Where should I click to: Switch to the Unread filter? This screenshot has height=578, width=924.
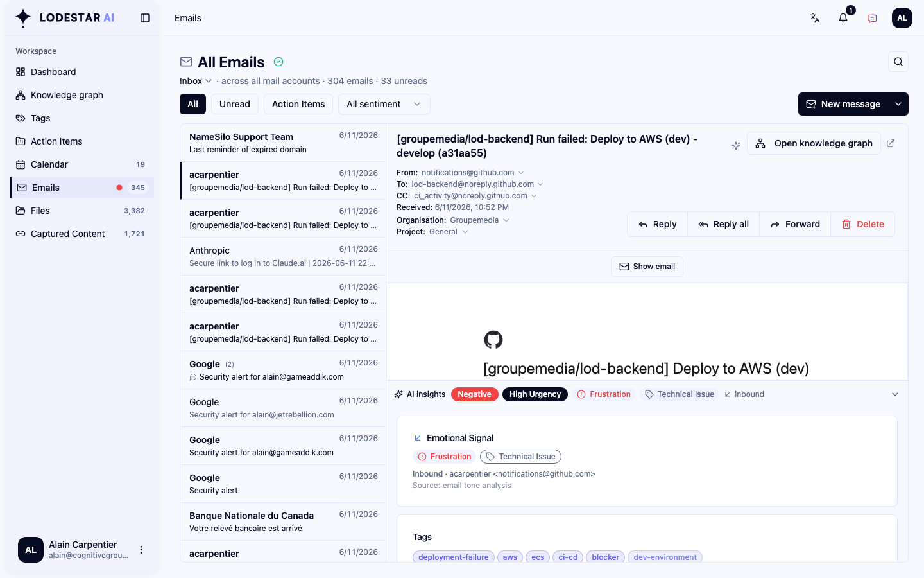pos(235,104)
